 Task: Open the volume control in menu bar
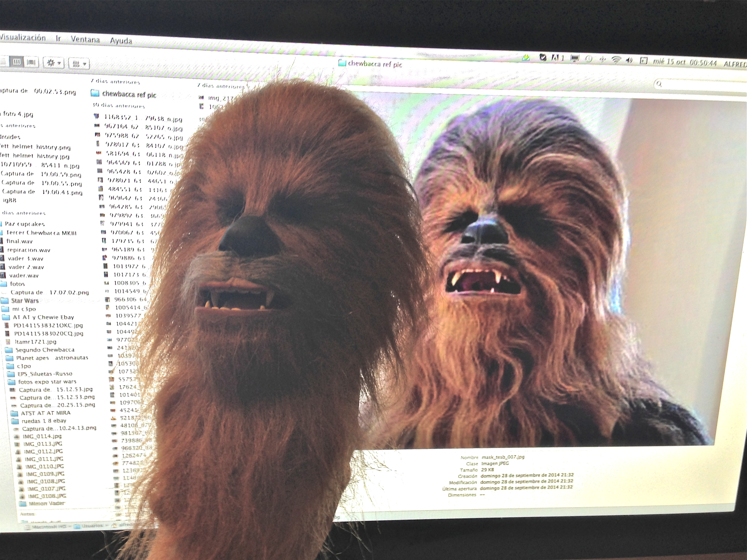click(629, 61)
